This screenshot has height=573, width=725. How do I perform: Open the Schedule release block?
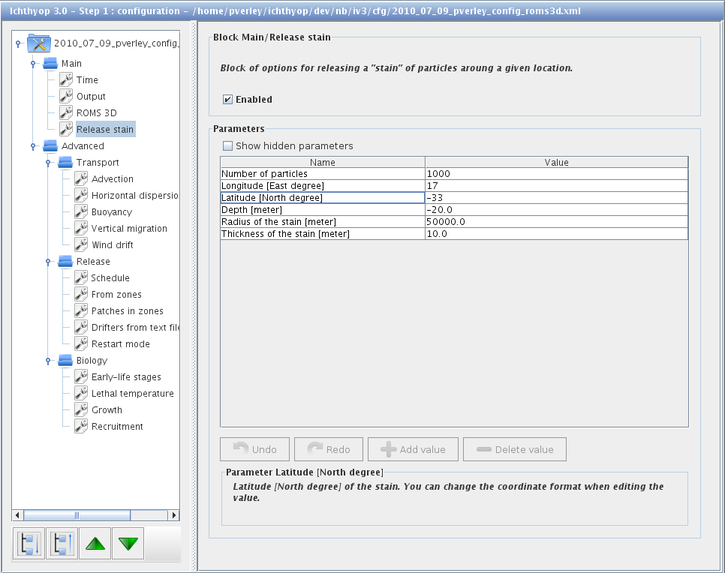tap(110, 278)
